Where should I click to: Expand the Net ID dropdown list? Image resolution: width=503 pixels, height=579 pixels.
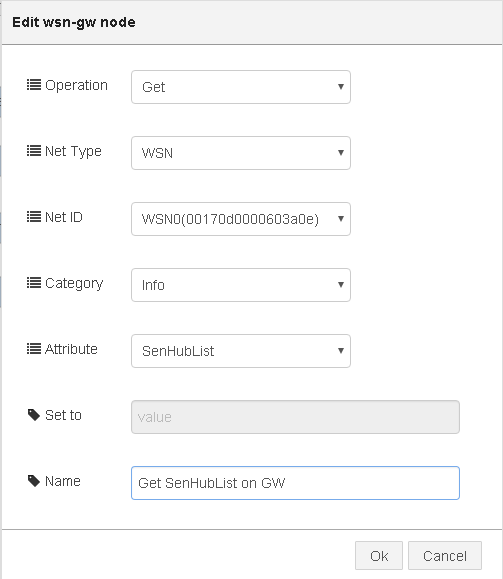click(241, 219)
